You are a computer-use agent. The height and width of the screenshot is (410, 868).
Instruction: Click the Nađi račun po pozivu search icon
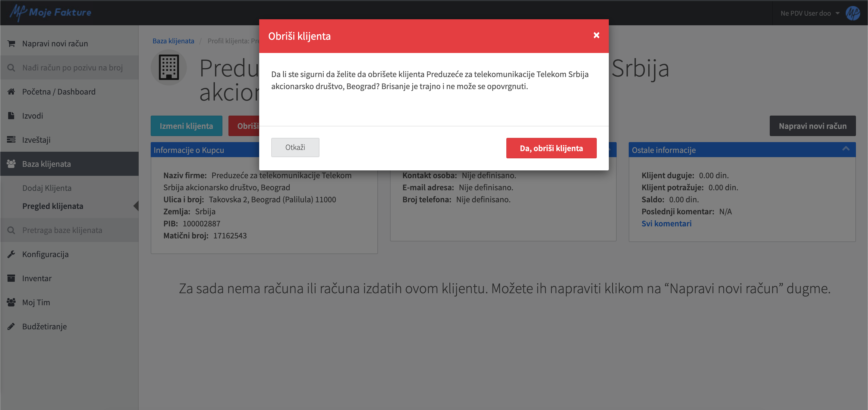(x=11, y=68)
